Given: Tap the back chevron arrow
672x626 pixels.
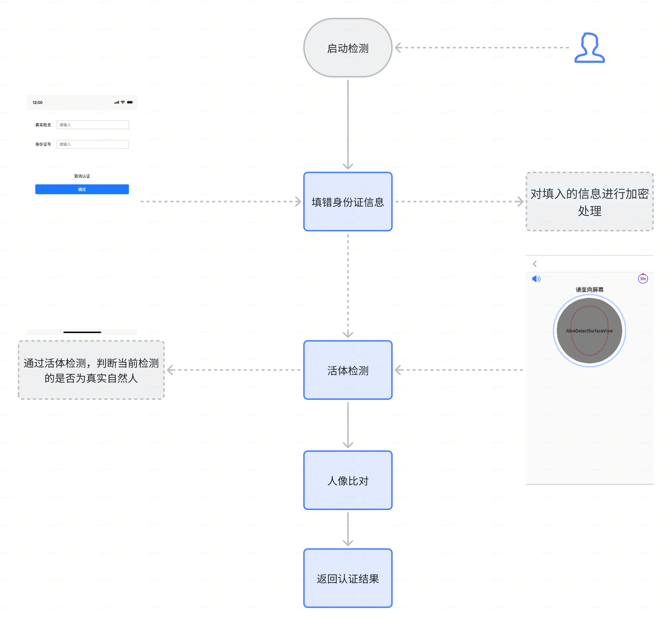Looking at the screenshot, I should 535,264.
